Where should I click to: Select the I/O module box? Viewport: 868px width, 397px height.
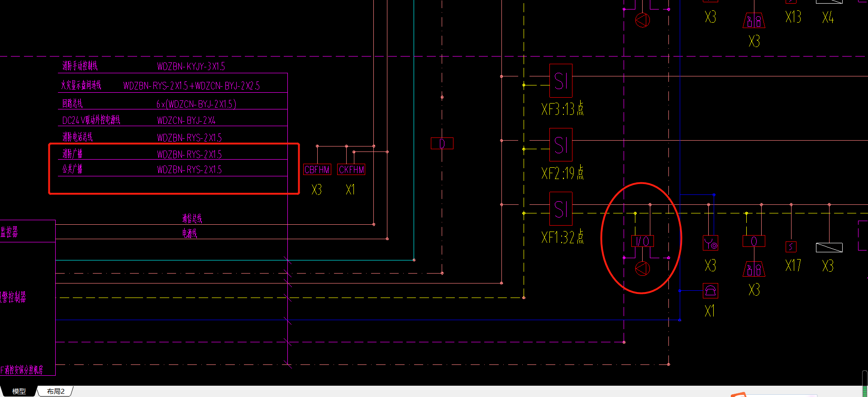(x=643, y=241)
